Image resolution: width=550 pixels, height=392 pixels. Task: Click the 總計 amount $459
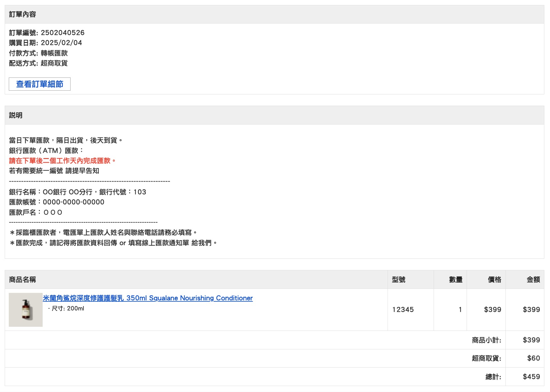(531, 377)
